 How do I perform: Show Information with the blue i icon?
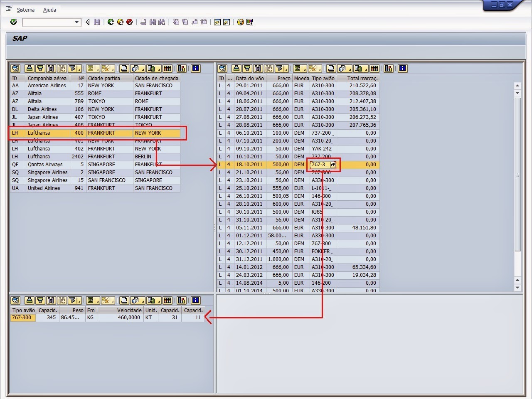pyautogui.click(x=401, y=68)
